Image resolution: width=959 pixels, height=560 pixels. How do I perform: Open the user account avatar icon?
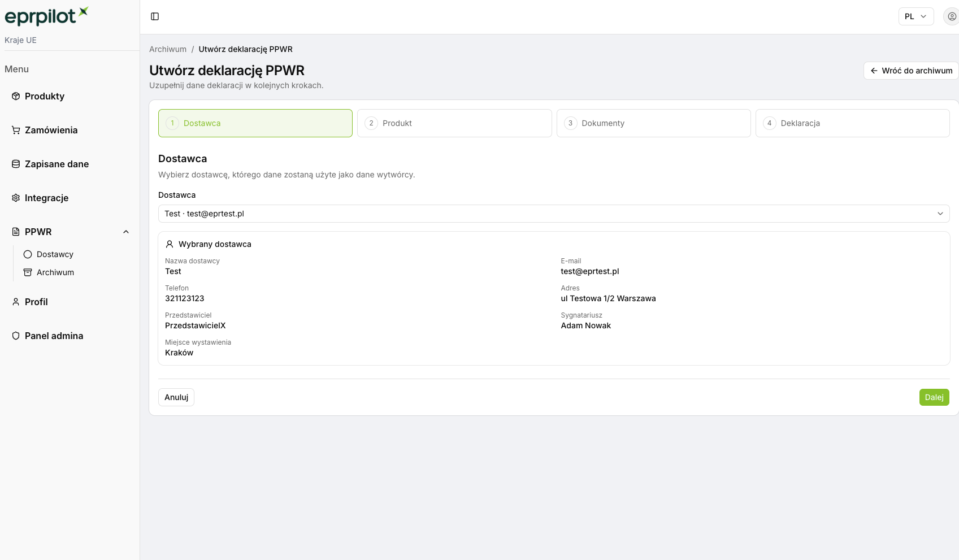[952, 16]
